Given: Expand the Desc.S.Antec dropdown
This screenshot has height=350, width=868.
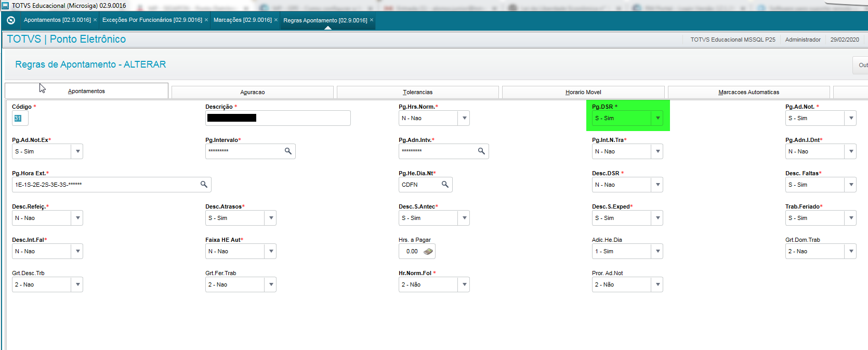Looking at the screenshot, I should (464, 218).
